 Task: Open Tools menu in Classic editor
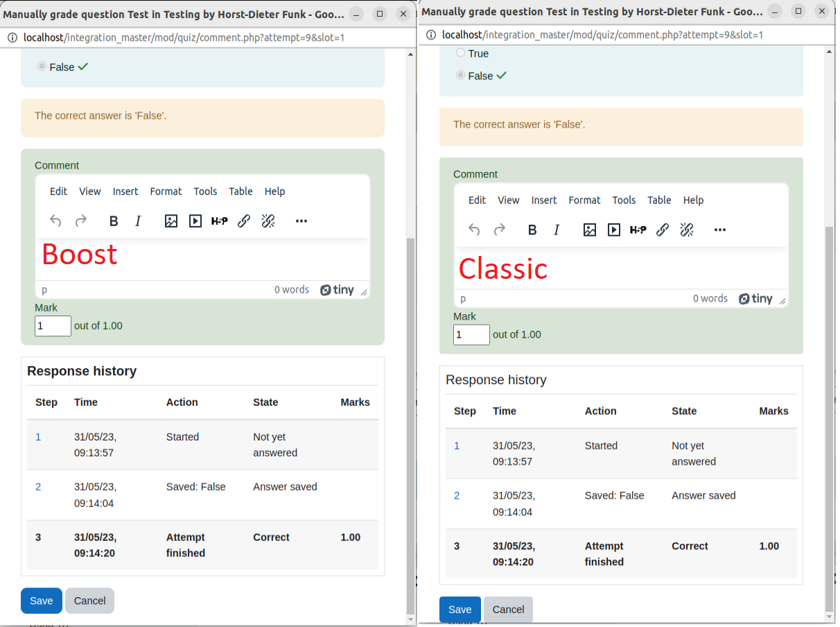[x=624, y=200]
